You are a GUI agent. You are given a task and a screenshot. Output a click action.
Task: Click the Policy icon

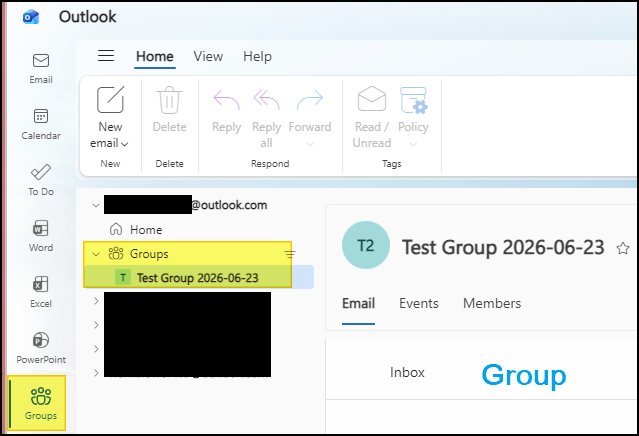(413, 100)
